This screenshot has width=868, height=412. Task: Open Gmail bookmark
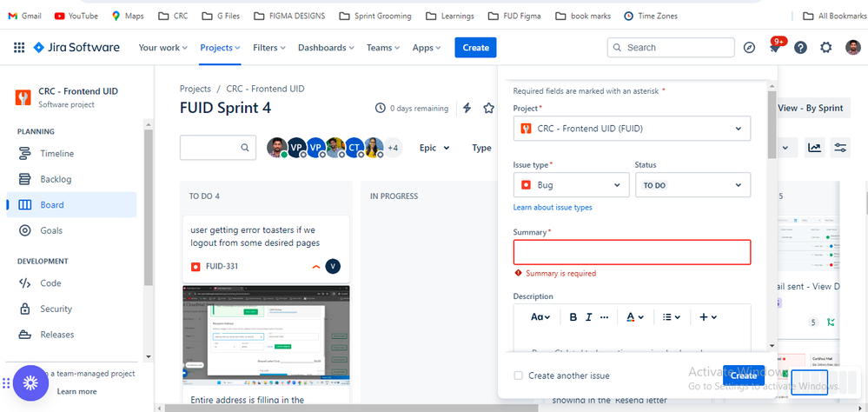[x=24, y=16]
